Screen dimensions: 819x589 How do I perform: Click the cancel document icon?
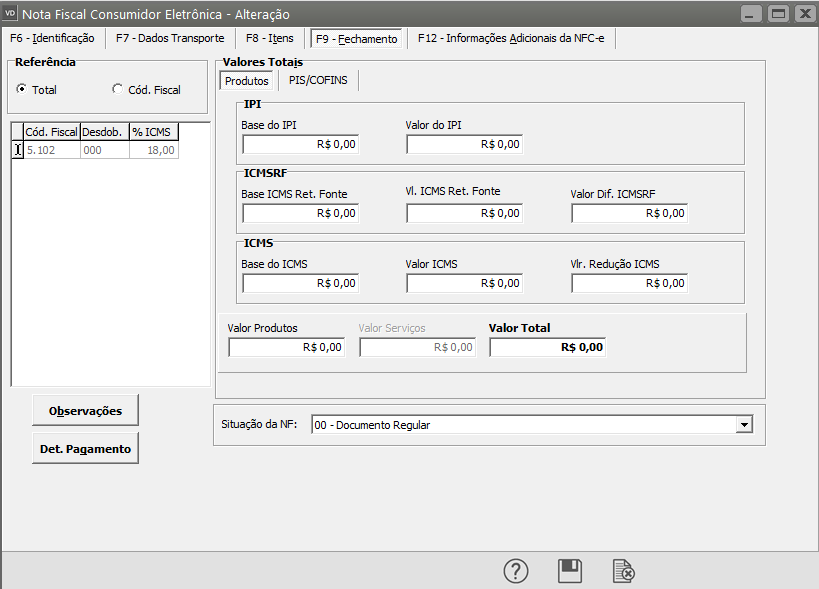click(624, 571)
